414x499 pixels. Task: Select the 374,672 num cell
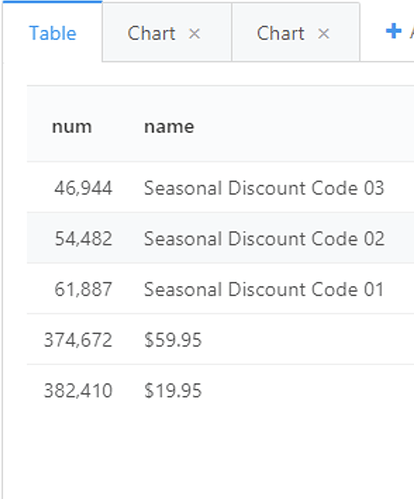point(78,340)
